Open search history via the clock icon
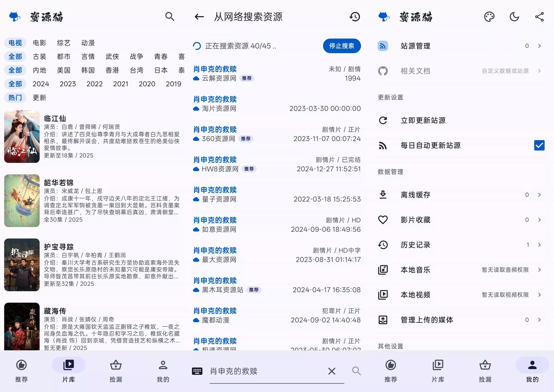This screenshot has height=392, width=554. click(355, 17)
